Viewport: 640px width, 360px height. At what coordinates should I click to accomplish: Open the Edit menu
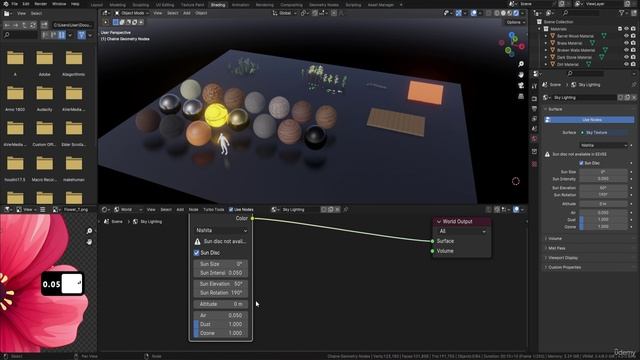26,4
